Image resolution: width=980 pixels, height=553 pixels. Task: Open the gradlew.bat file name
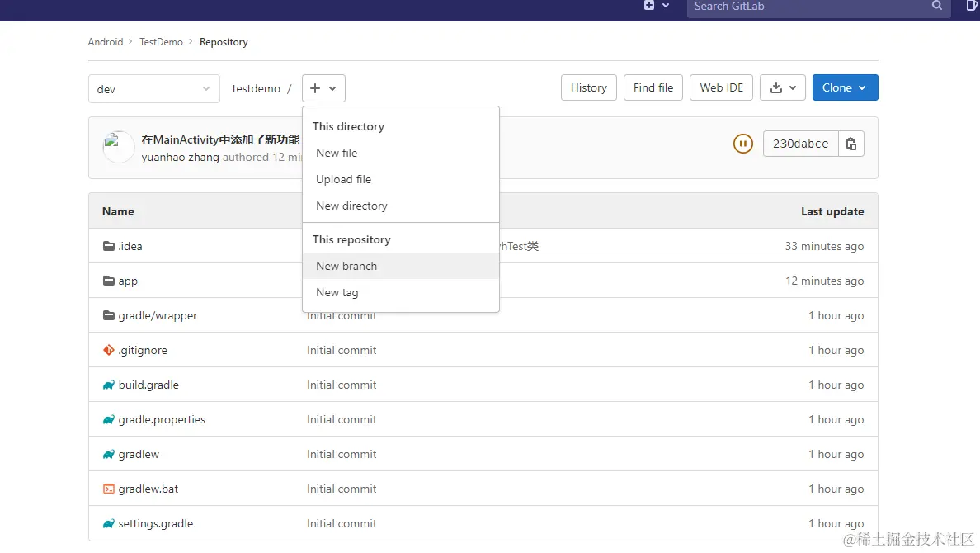[148, 489]
